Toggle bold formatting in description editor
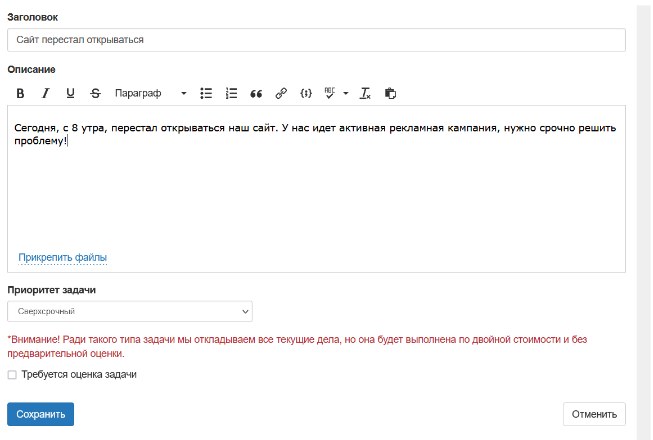This screenshot has height=440, width=653. point(20,93)
